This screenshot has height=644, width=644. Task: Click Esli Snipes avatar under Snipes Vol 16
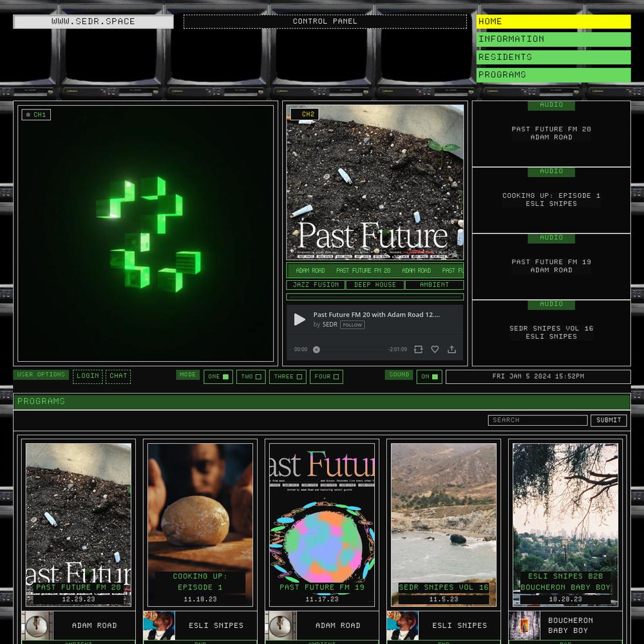[402, 625]
